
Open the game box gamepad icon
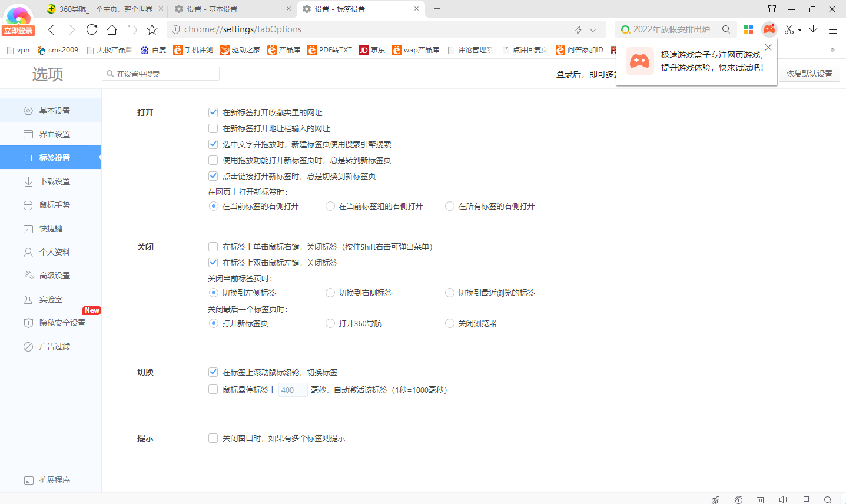pyautogui.click(x=769, y=29)
